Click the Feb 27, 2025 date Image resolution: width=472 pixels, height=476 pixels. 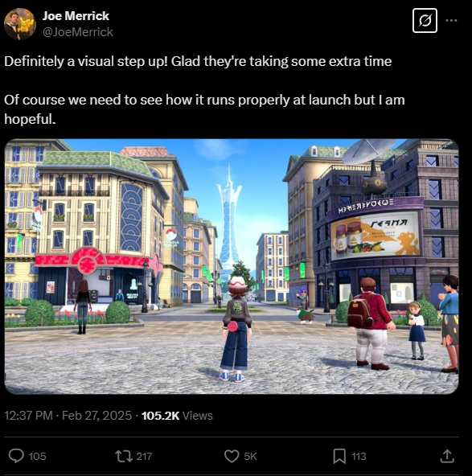pos(96,416)
